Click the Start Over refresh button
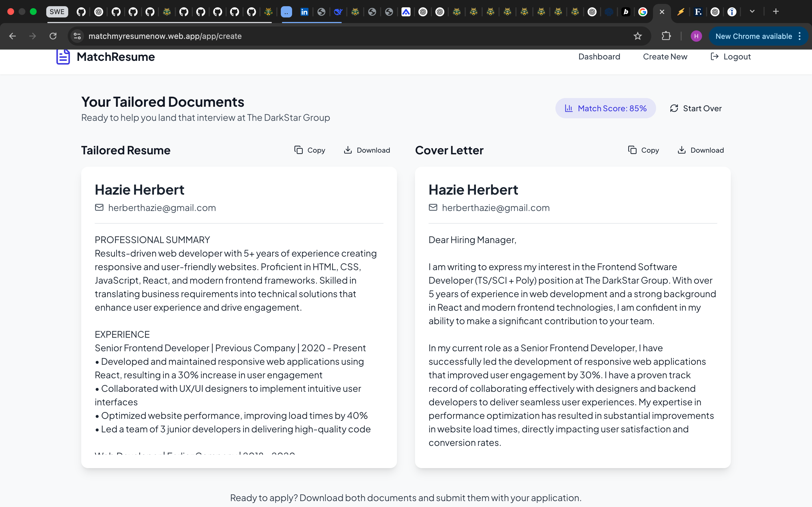 pos(695,108)
